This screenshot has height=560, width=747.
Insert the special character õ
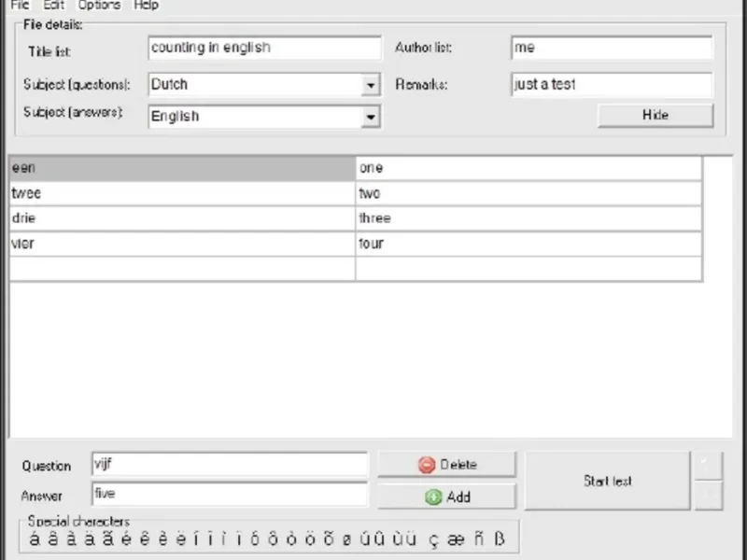tap(329, 539)
